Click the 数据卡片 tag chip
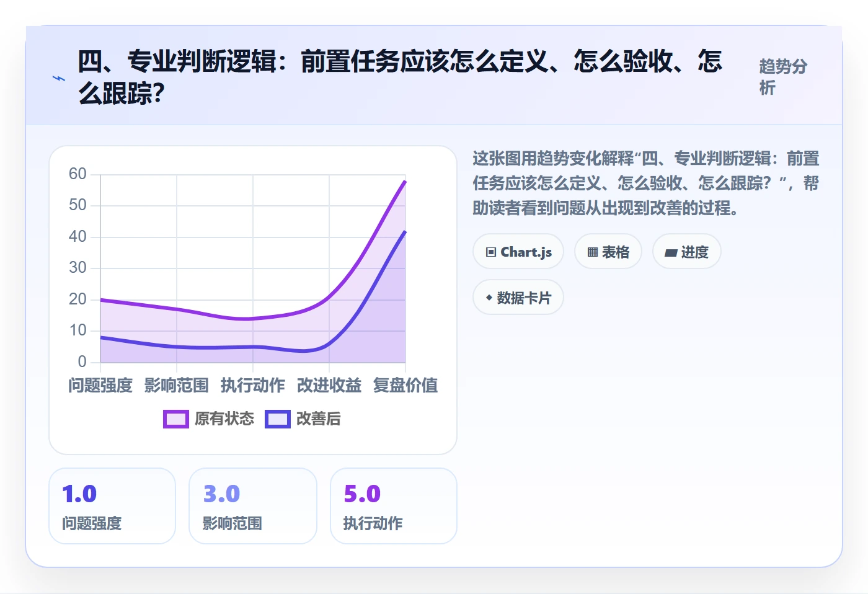 [518, 298]
